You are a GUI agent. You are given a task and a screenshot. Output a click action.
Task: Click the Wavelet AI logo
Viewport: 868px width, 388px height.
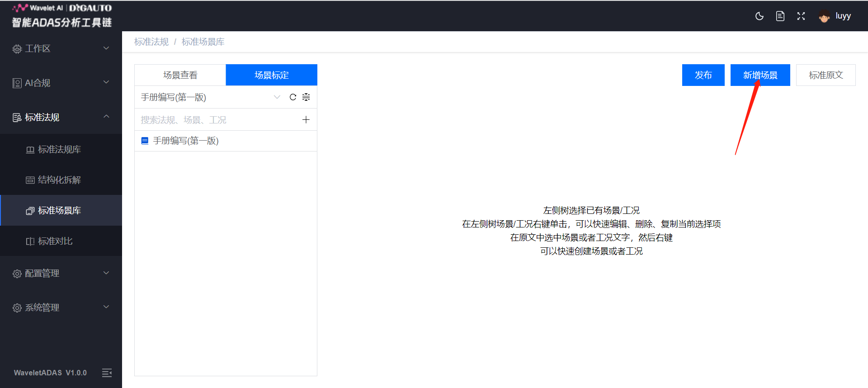[x=61, y=8]
